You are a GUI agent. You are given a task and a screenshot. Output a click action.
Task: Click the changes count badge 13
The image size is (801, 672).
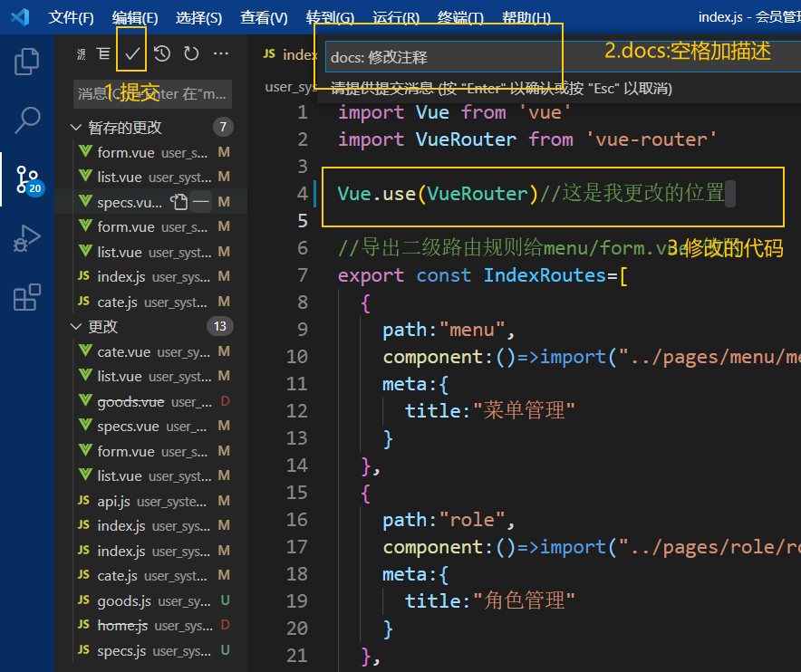pyautogui.click(x=220, y=326)
